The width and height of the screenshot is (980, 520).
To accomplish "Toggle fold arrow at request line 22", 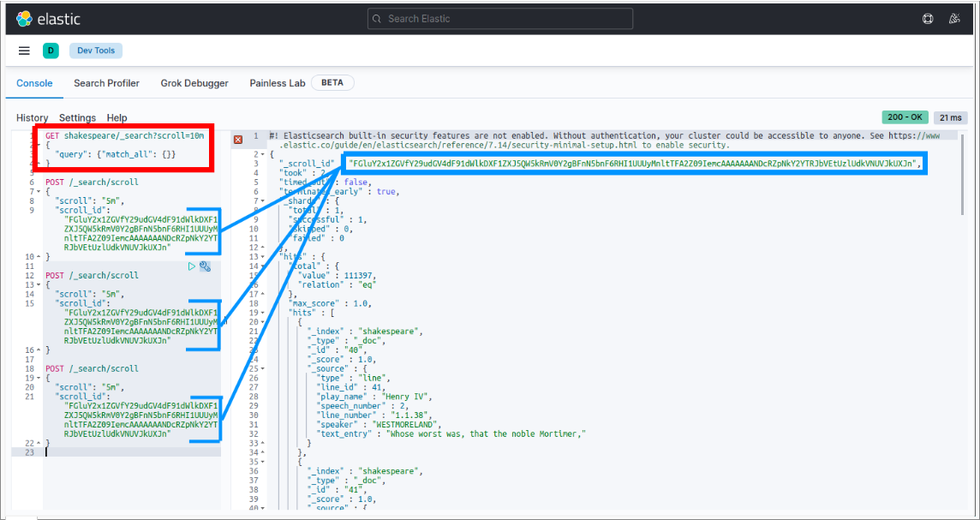I will [39, 443].
